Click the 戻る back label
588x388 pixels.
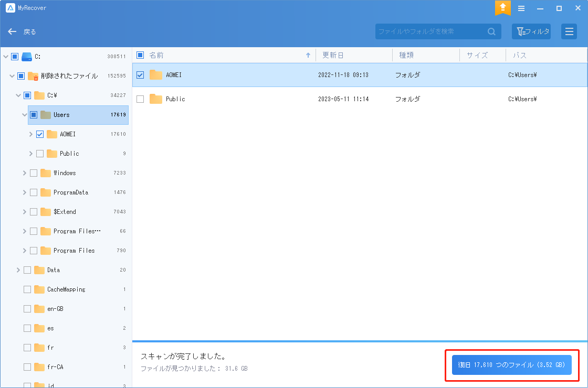pos(29,32)
